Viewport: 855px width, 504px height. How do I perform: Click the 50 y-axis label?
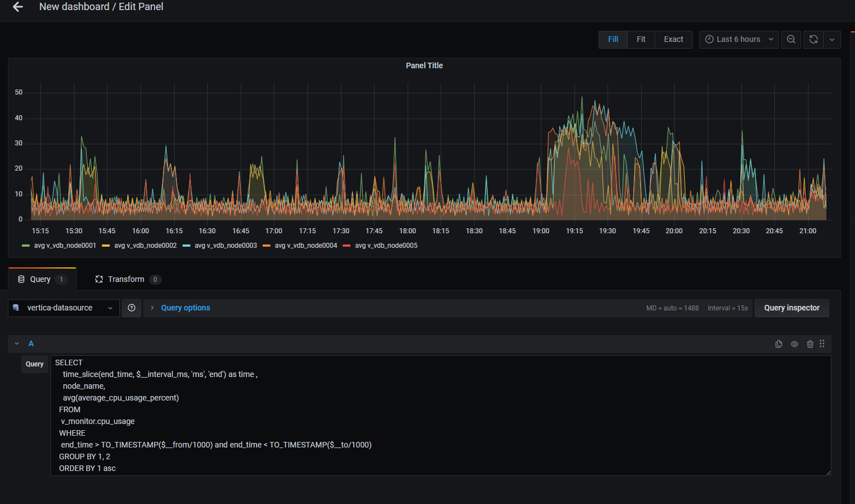[x=19, y=92]
